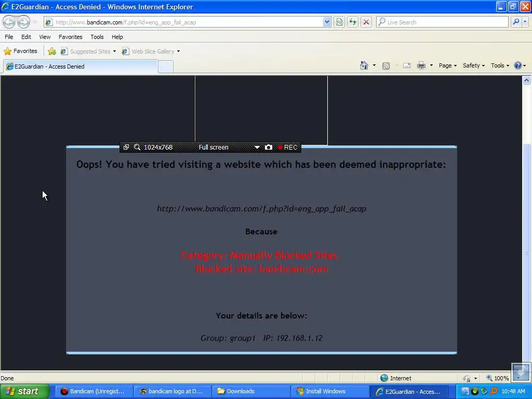Image resolution: width=532 pixels, height=399 pixels.
Task: Click the orange magnifier tray icon
Action: [494, 391]
